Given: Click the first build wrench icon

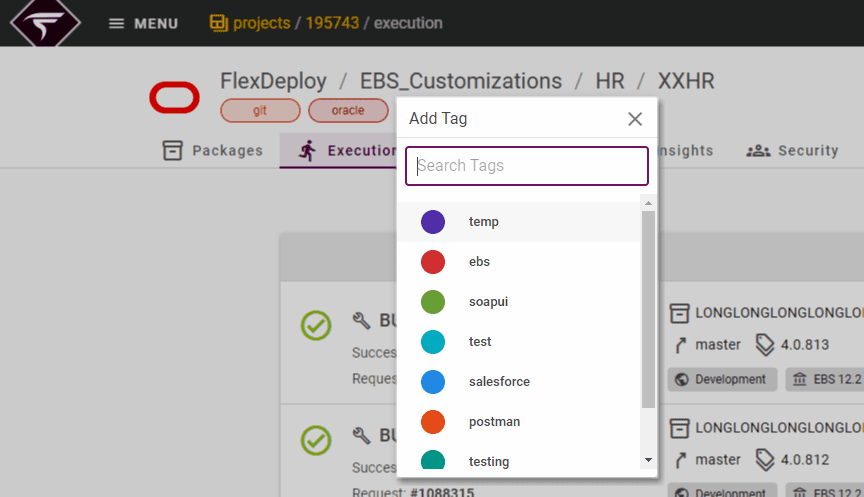Looking at the screenshot, I should (361, 320).
